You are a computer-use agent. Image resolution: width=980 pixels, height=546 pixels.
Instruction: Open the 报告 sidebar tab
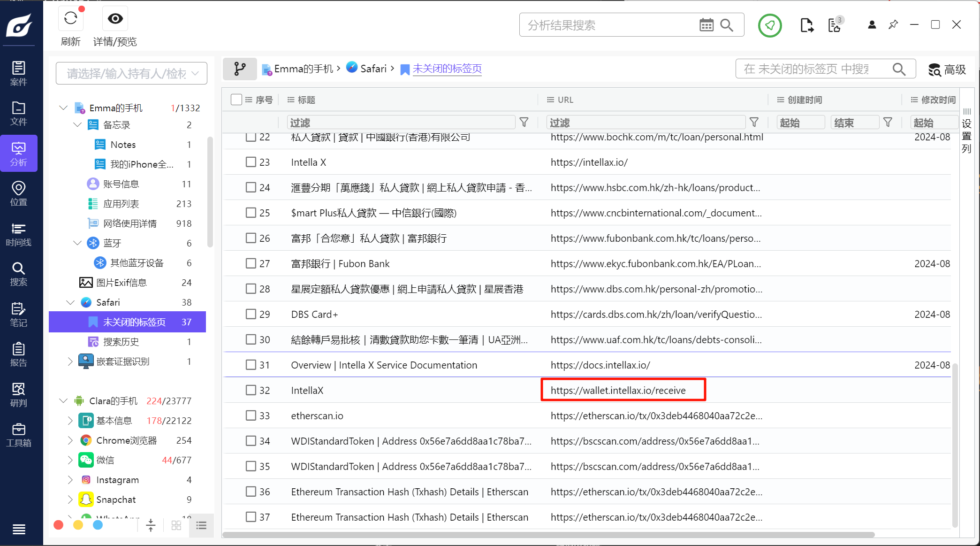point(19,354)
